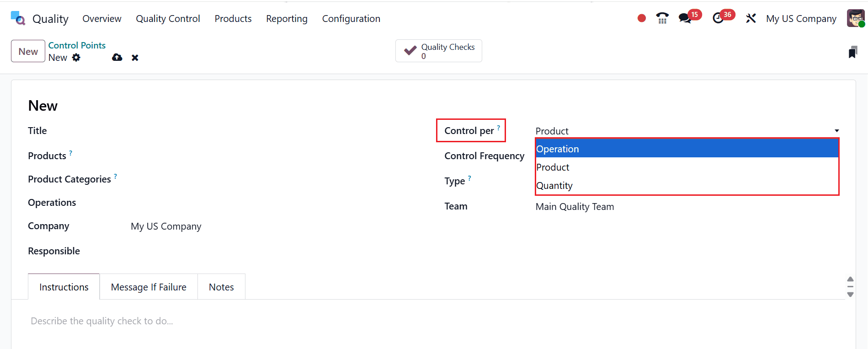The width and height of the screenshot is (868, 349).
Task: Open the debug tools wrench icon
Action: click(751, 18)
